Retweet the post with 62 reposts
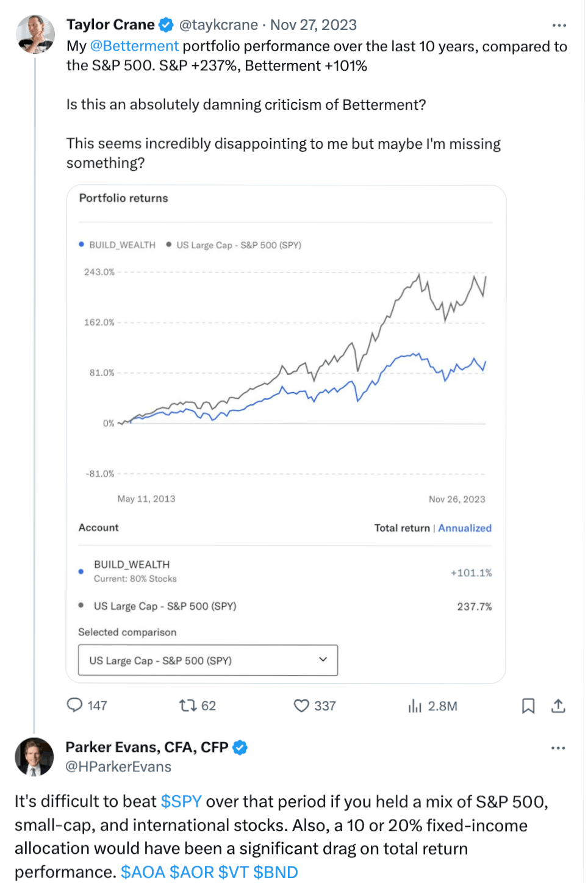Image resolution: width=588 pixels, height=883 pixels. [187, 706]
